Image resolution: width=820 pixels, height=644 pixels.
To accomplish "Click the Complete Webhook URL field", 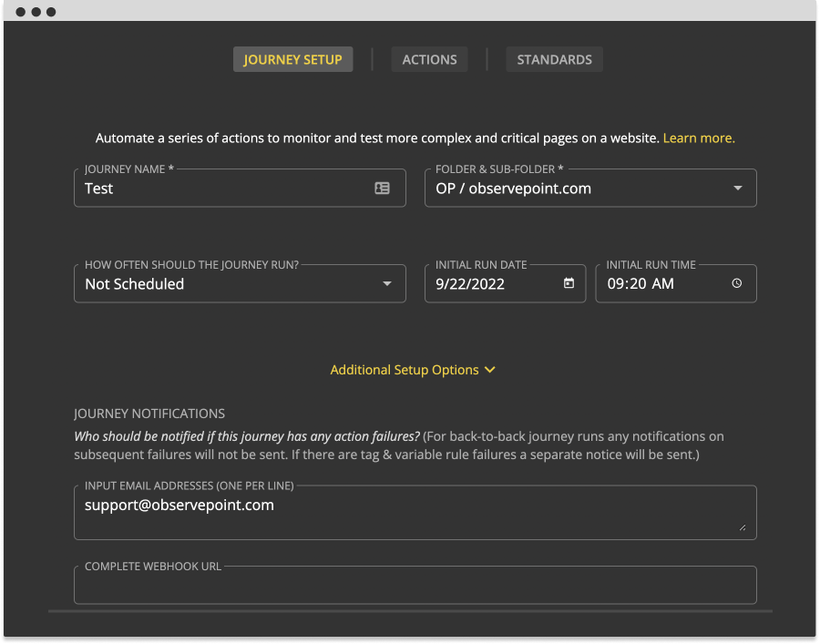I will click(x=415, y=585).
